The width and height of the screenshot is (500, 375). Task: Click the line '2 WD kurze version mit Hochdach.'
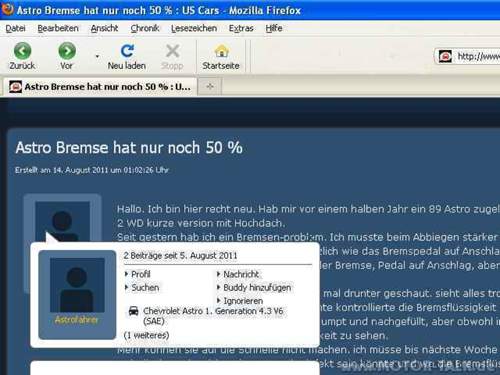[201, 223]
